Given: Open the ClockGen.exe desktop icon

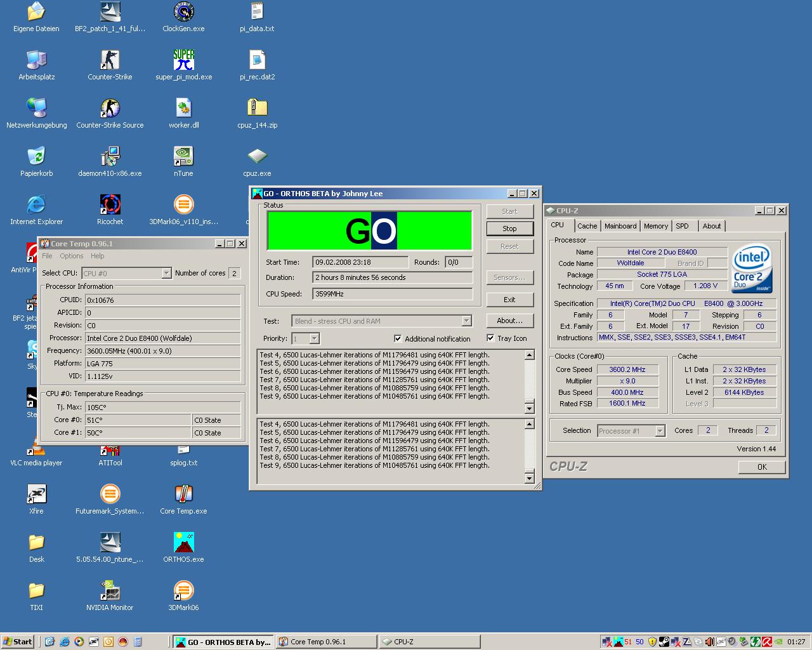Looking at the screenshot, I should 183,12.
